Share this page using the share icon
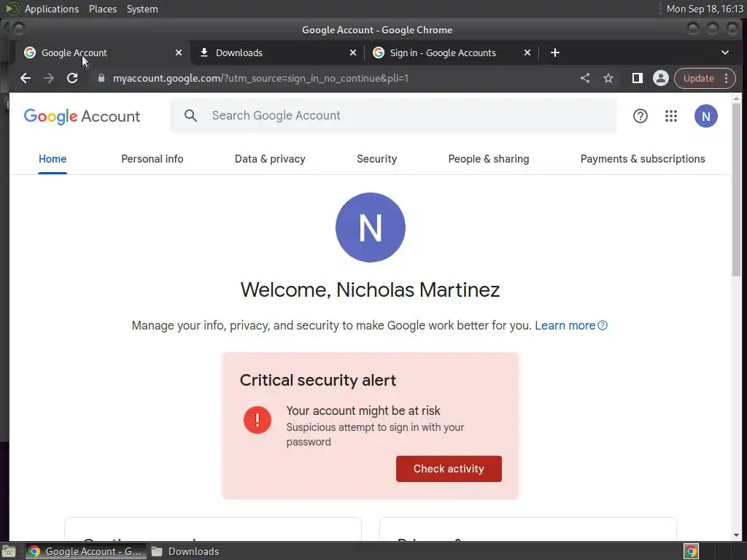The width and height of the screenshot is (747, 560). point(585,78)
